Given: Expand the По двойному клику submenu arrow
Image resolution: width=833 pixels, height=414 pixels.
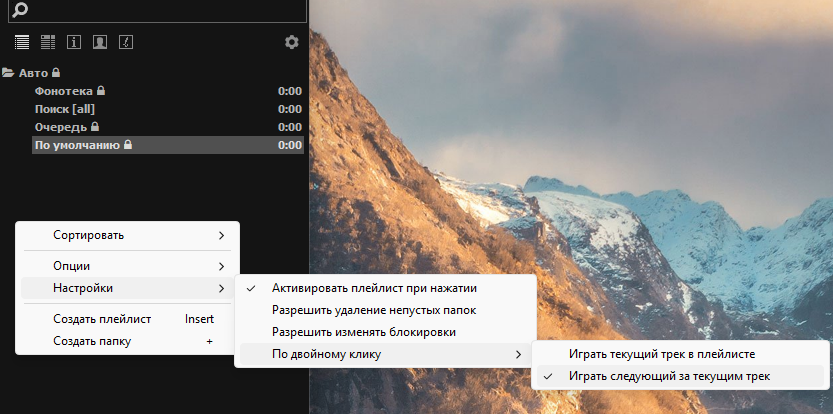Looking at the screenshot, I should coord(518,354).
